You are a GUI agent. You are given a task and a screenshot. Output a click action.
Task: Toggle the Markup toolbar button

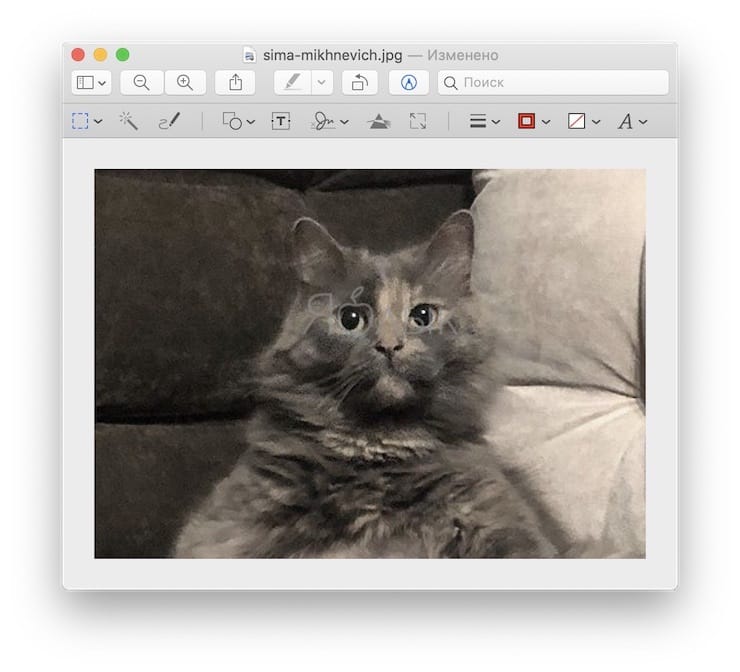(x=409, y=83)
